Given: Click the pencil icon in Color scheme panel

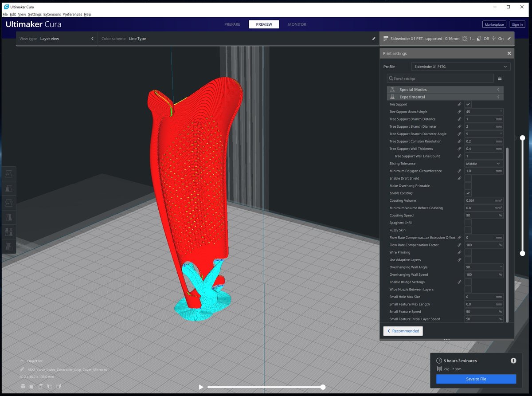Looking at the screenshot, I should tap(374, 39).
